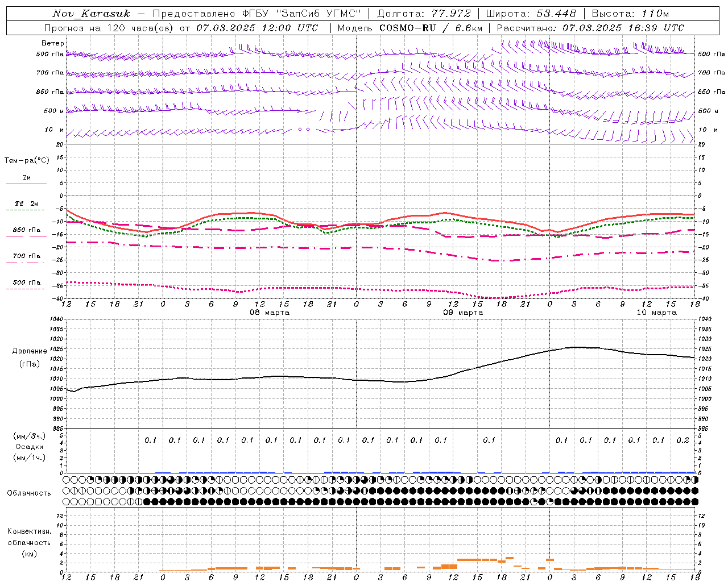Image resolution: width=728 pixels, height=582 pixels.
Task: Click the Облачность cloud cover label
Action: (29, 493)
